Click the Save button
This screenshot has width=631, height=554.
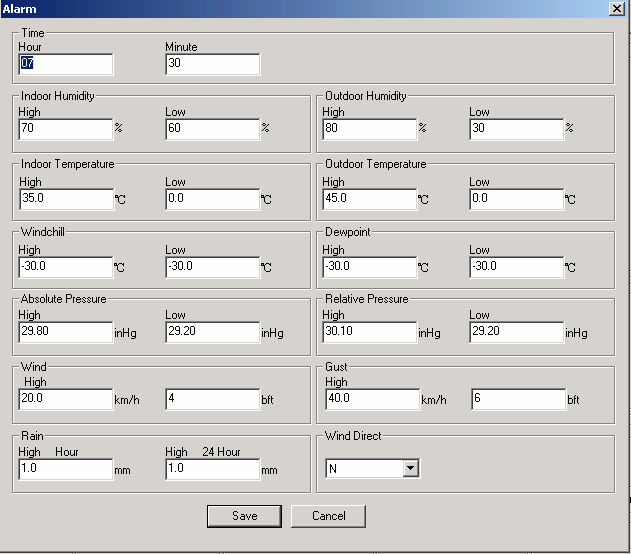click(244, 516)
